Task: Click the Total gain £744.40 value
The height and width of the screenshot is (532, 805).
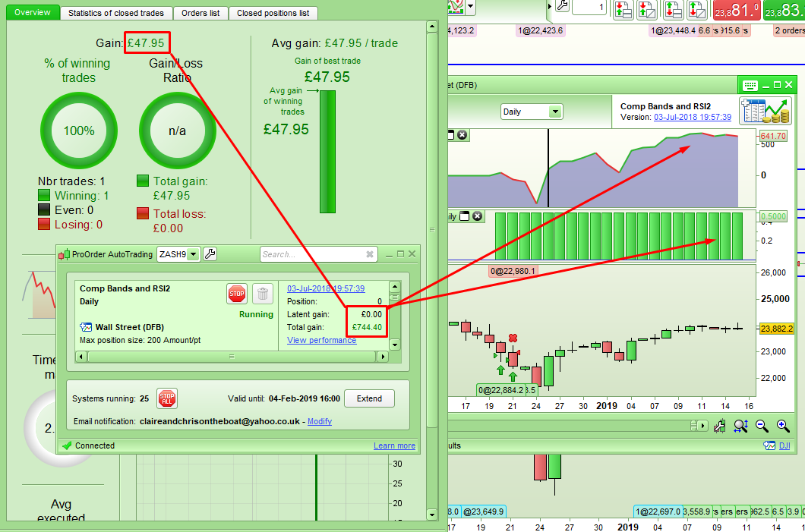Action: pos(367,327)
